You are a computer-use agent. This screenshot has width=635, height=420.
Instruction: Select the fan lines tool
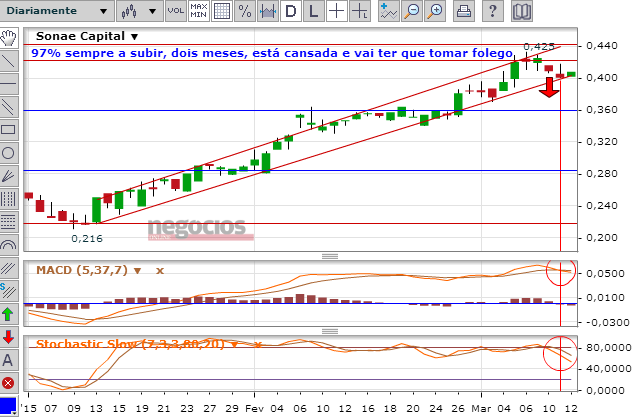[9, 176]
